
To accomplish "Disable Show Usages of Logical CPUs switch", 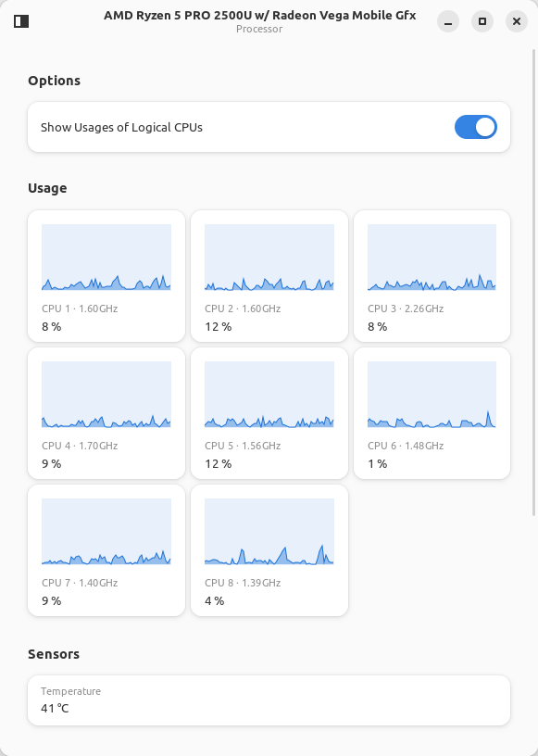I will [x=476, y=127].
